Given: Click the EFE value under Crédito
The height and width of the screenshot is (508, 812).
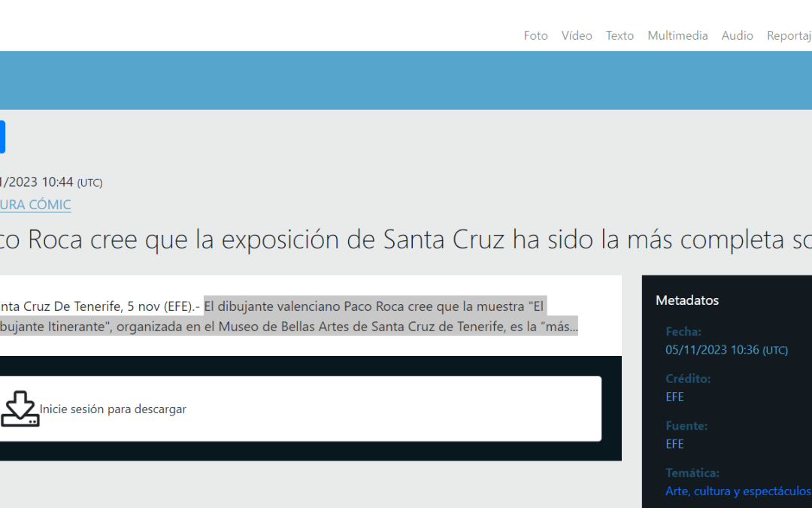Looking at the screenshot, I should (674, 397).
